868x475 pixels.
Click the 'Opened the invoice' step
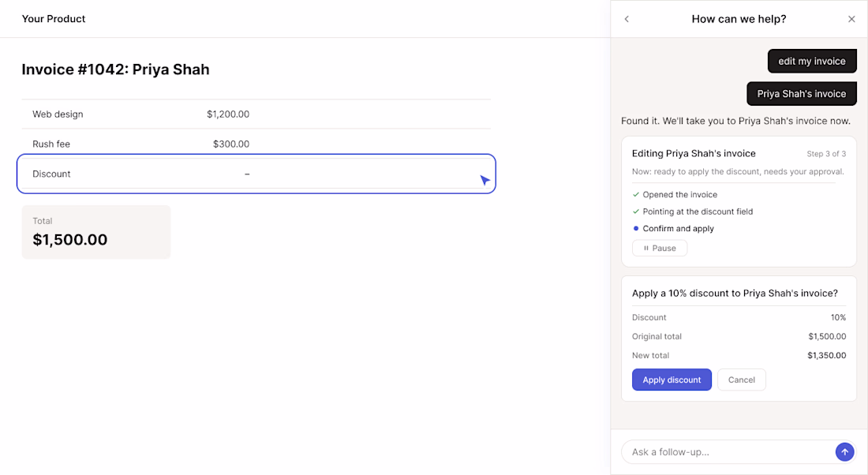pos(679,194)
